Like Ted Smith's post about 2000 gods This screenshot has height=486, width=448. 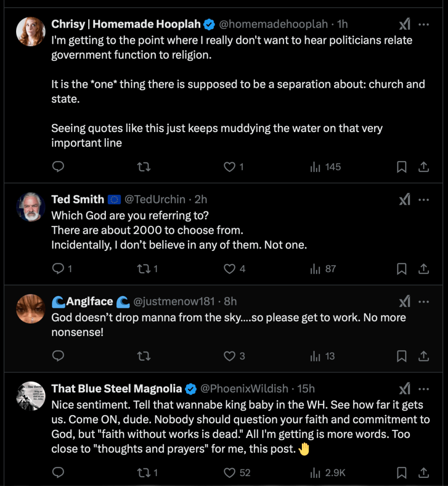point(230,269)
